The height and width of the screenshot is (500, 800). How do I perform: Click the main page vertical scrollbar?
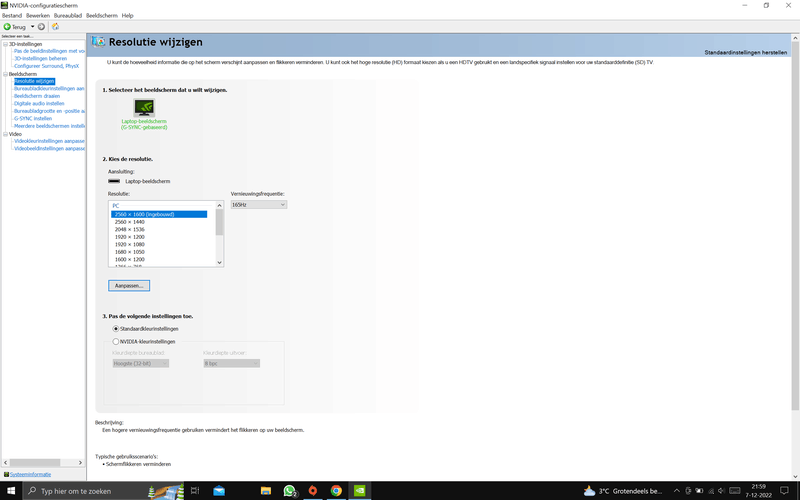point(795,226)
